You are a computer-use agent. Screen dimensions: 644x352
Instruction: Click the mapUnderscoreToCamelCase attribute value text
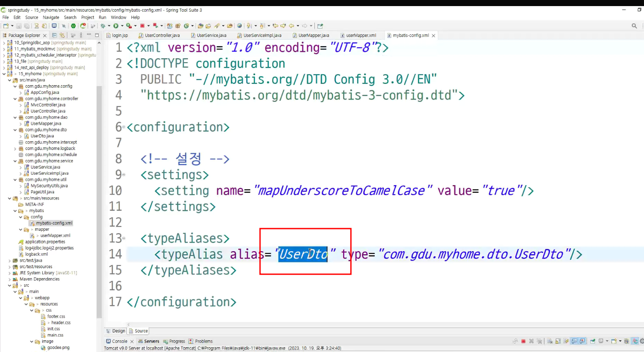[x=342, y=191]
